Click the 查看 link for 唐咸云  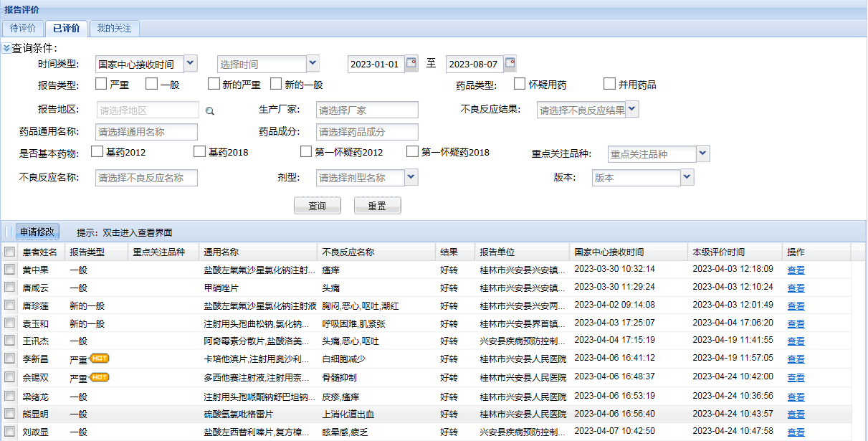pos(796,288)
